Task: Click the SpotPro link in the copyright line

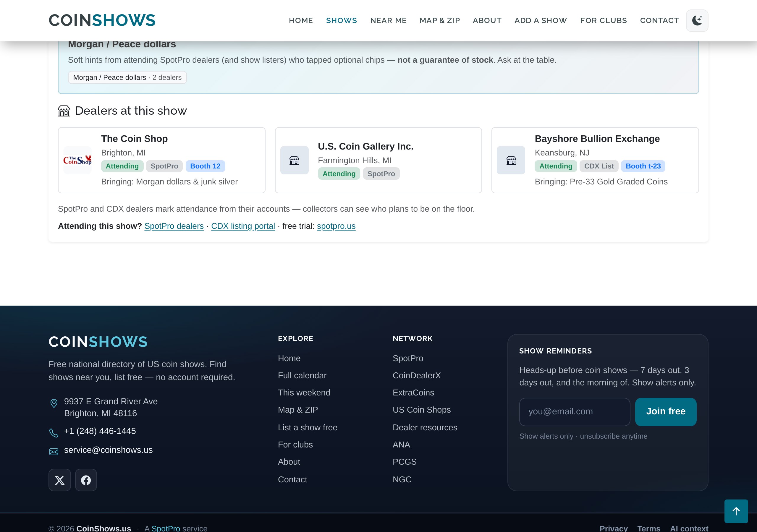Action: (166, 528)
